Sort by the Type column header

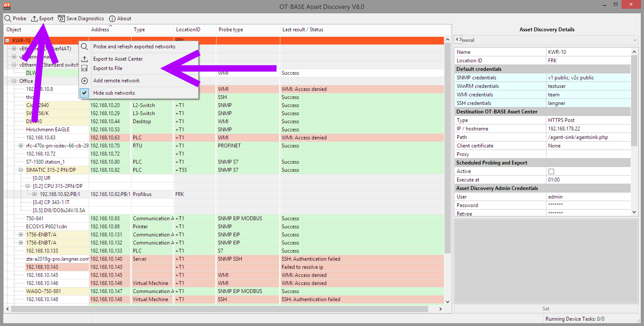(x=153, y=30)
